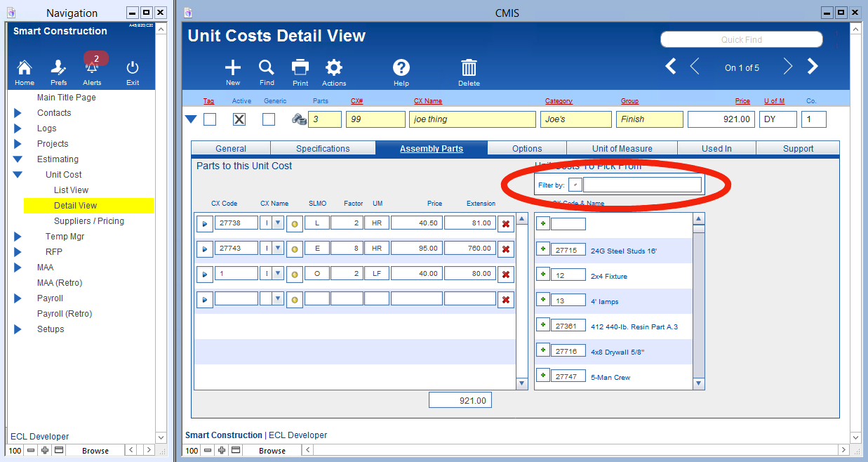Go to the previous record
The image size is (868, 462).
pyautogui.click(x=695, y=67)
